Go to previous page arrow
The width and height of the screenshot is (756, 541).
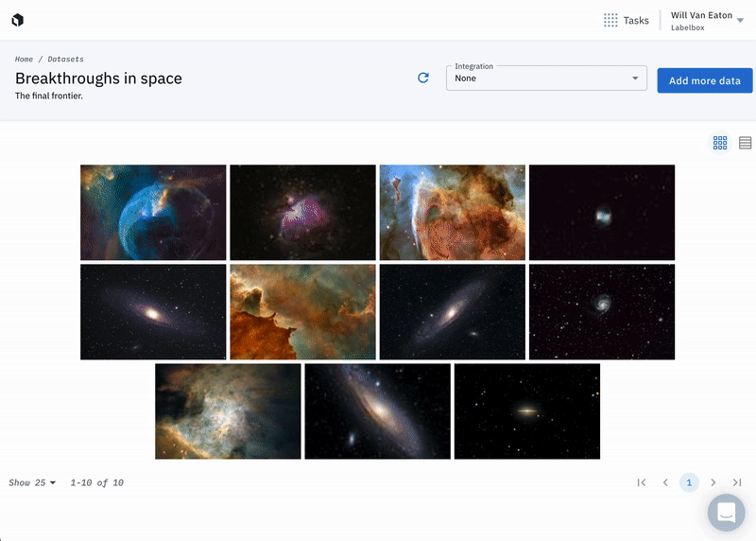pyautogui.click(x=665, y=482)
